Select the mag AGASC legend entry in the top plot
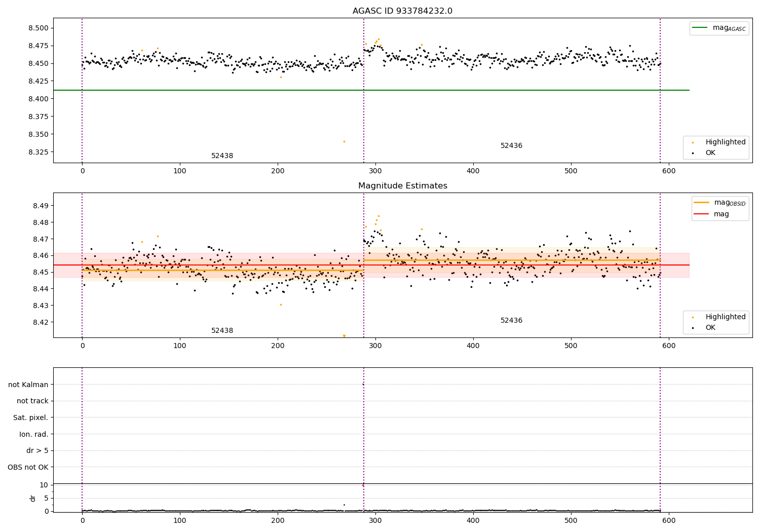 719,28
